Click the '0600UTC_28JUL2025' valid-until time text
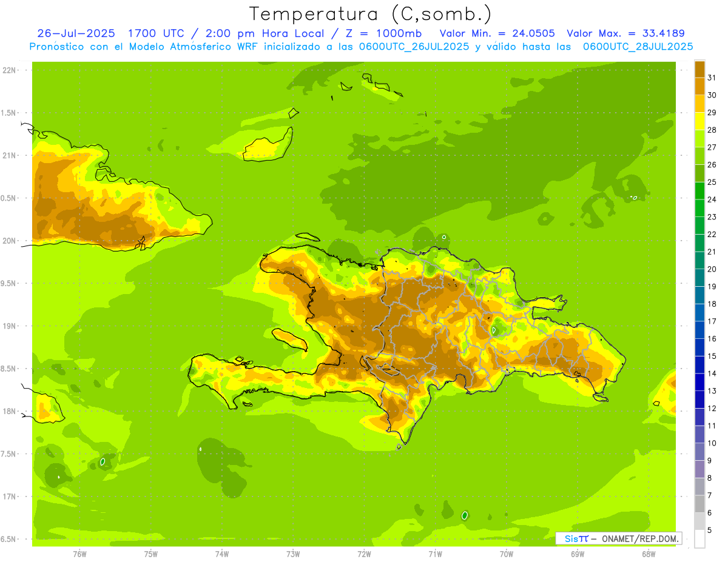This screenshot has width=728, height=562. [638, 47]
